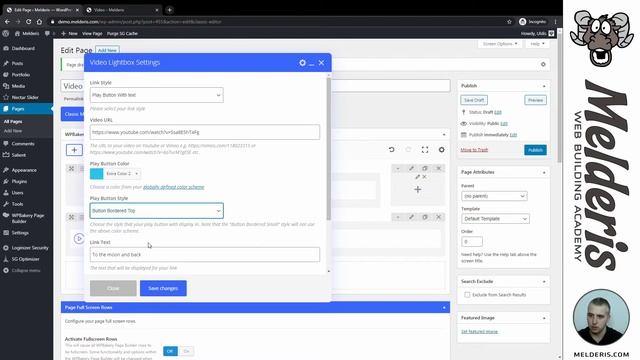This screenshot has height=360, width=640.
Task: Open the Parent page dropdown
Action: 494,196
